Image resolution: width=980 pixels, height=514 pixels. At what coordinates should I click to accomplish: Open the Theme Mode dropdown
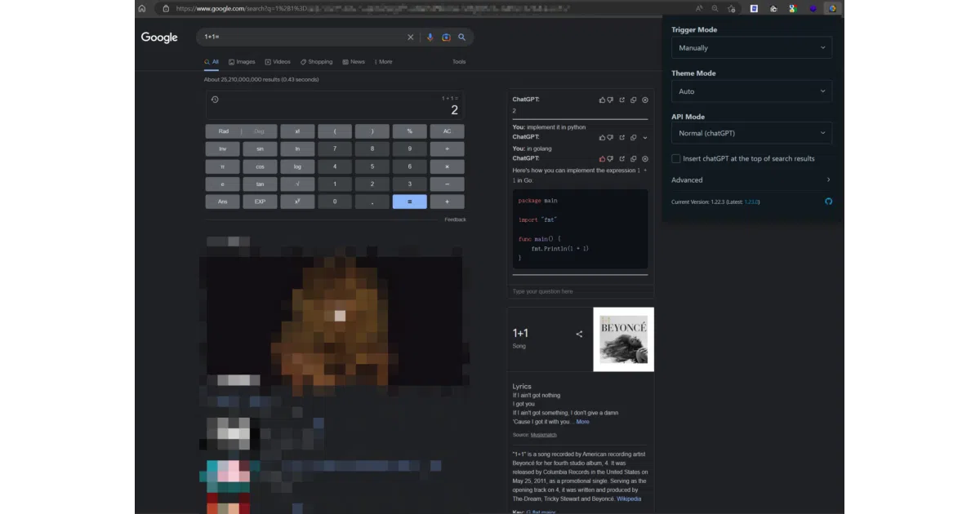751,91
